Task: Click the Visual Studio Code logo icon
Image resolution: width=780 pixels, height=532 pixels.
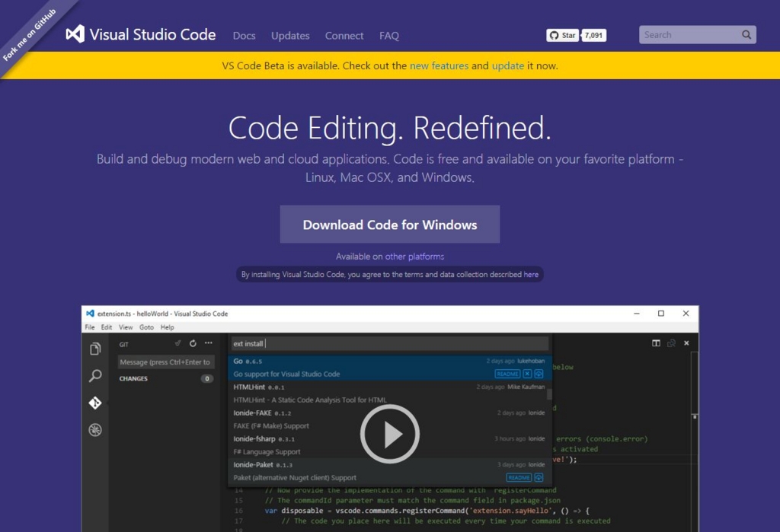Action: 75,33
